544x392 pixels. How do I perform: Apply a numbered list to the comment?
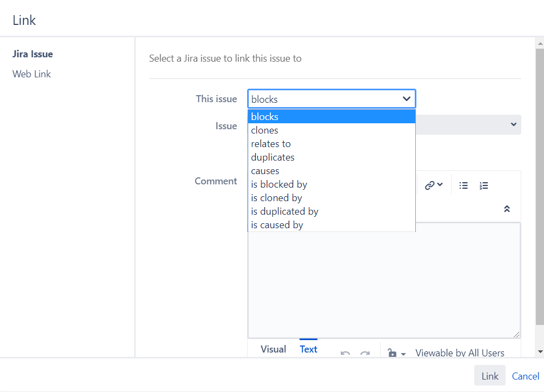point(483,185)
